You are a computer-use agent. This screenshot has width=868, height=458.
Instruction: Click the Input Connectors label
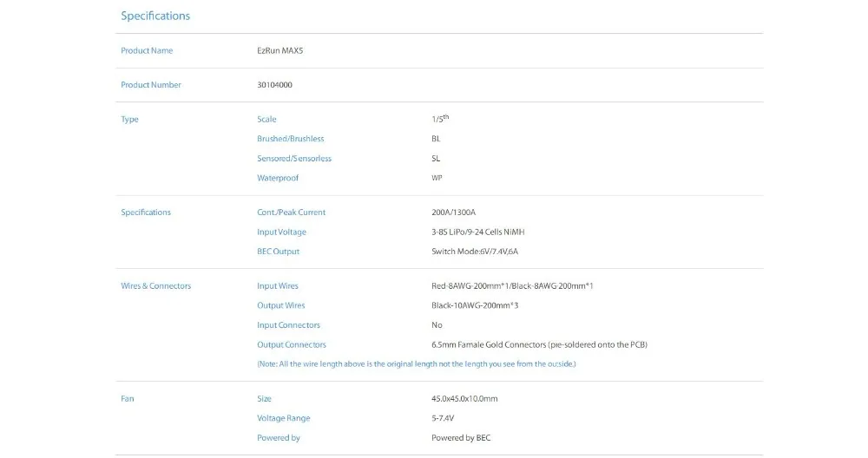(288, 325)
